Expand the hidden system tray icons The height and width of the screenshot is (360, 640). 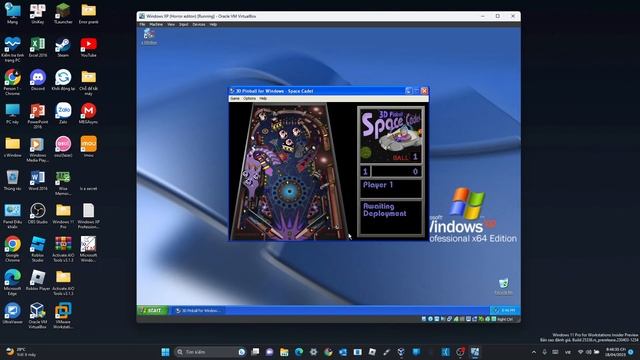(x=534, y=352)
